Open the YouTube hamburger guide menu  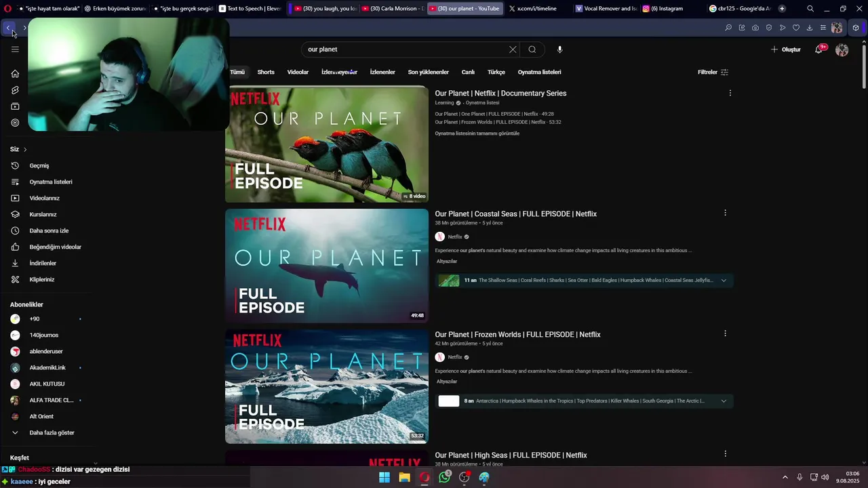pos(15,49)
